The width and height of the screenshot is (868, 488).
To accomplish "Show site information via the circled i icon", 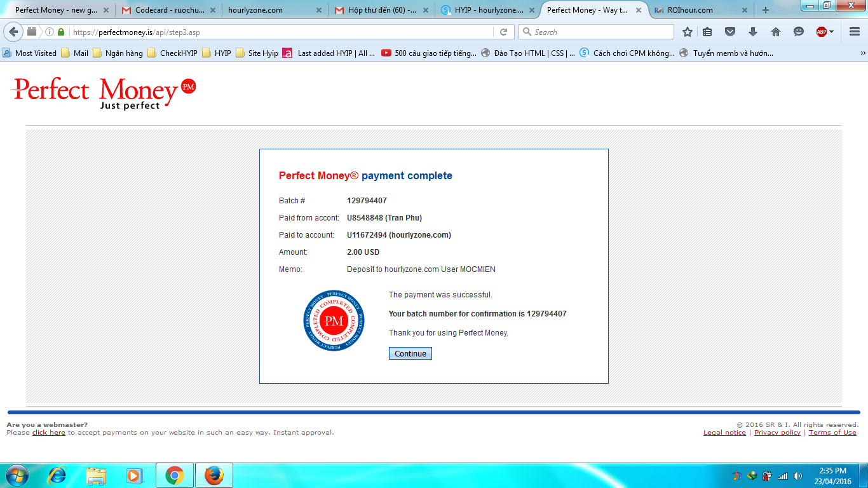I will 50,32.
